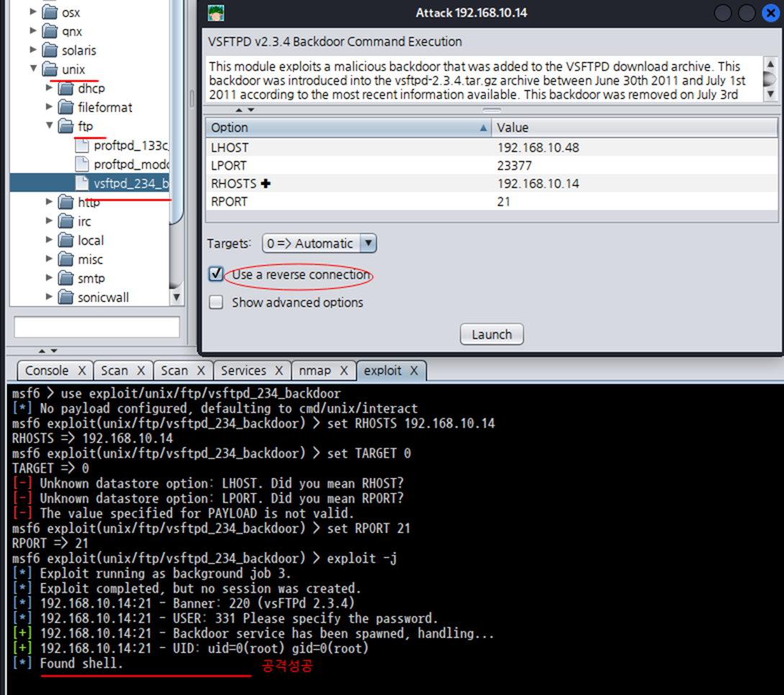Enable Show advanced options checkbox
The height and width of the screenshot is (695, 784).
click(216, 302)
